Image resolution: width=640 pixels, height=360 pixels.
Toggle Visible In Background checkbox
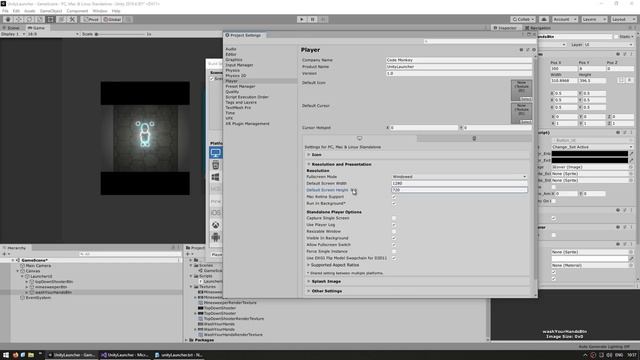pyautogui.click(x=394, y=238)
